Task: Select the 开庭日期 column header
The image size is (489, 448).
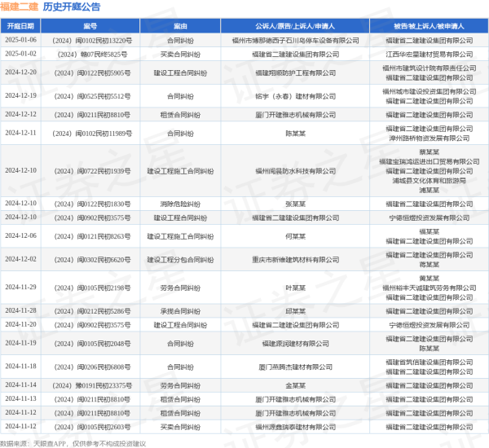Action: coord(20,26)
